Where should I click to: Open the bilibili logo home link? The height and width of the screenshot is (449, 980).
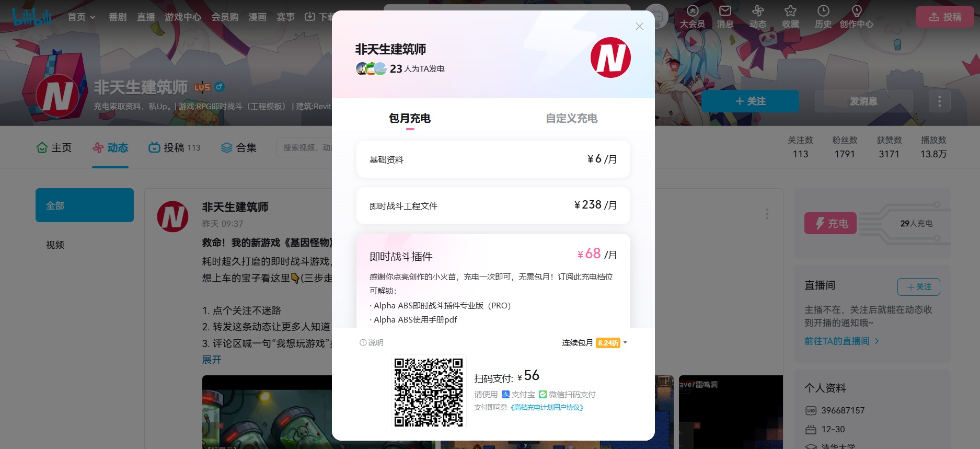coord(32,17)
